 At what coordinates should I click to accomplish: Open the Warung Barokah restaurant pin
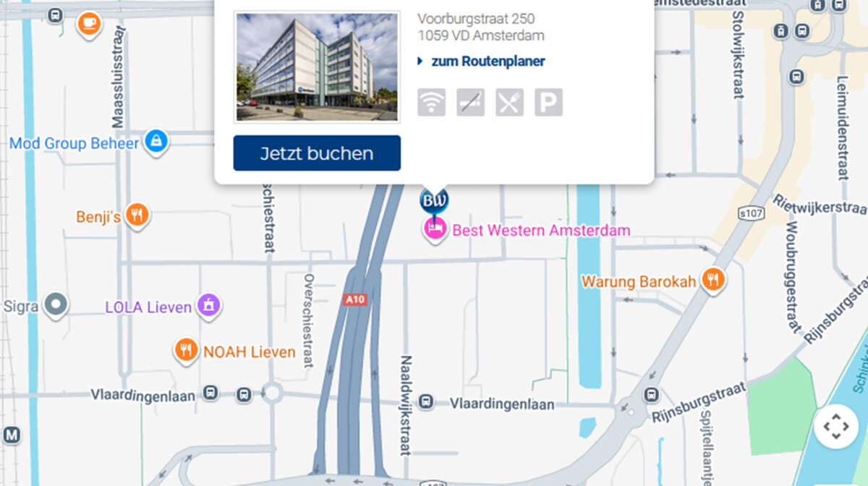click(714, 281)
